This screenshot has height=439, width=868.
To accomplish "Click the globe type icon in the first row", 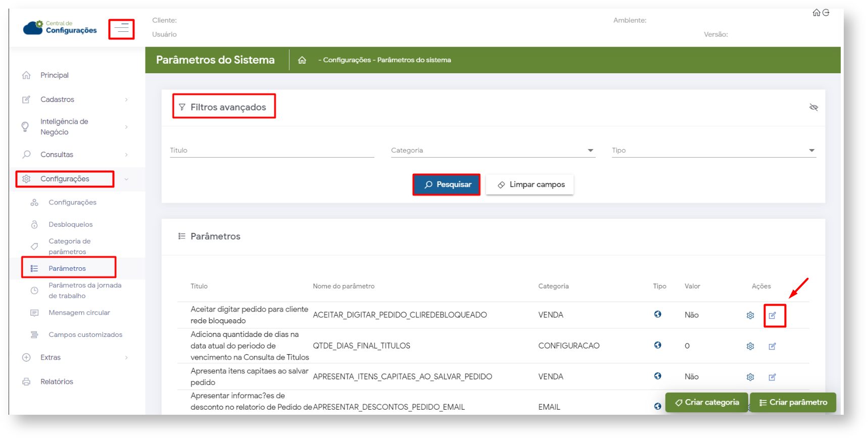I will coord(657,314).
